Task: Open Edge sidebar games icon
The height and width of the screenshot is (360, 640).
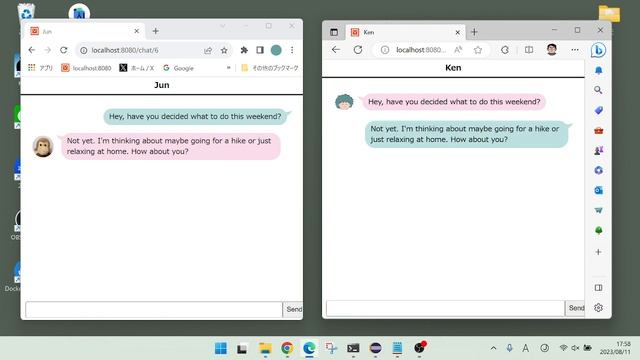Action: click(x=598, y=151)
